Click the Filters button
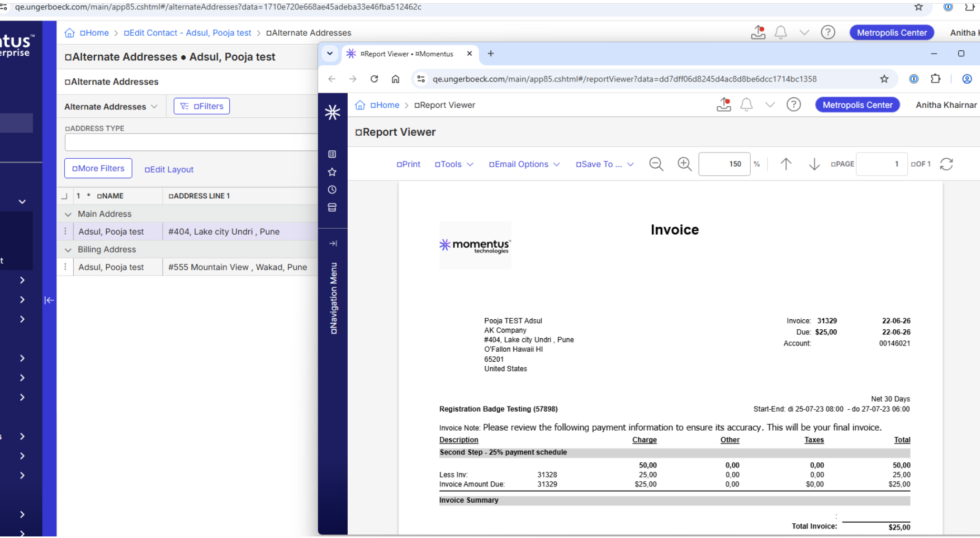Image resolution: width=980 pixels, height=538 pixels. click(201, 106)
